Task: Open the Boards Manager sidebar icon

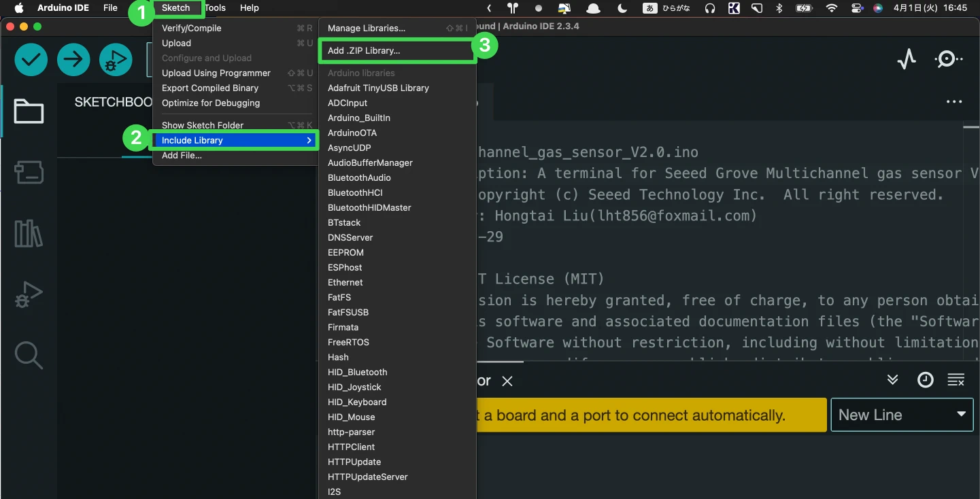Action: 29,173
